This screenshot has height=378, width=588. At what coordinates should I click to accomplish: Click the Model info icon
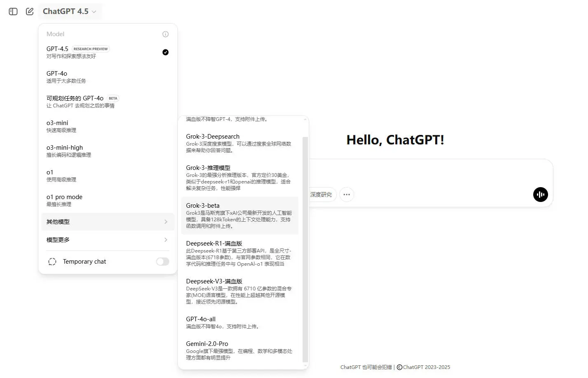[166, 34]
